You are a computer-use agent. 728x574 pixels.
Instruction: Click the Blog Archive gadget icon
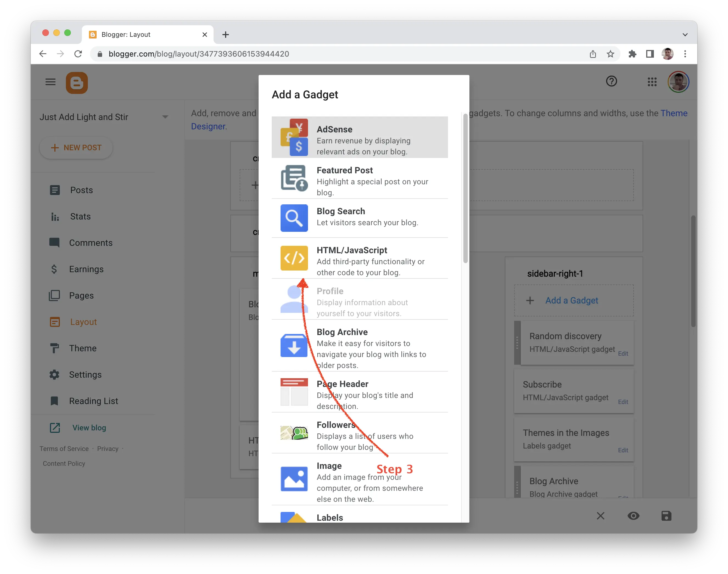[x=294, y=345]
